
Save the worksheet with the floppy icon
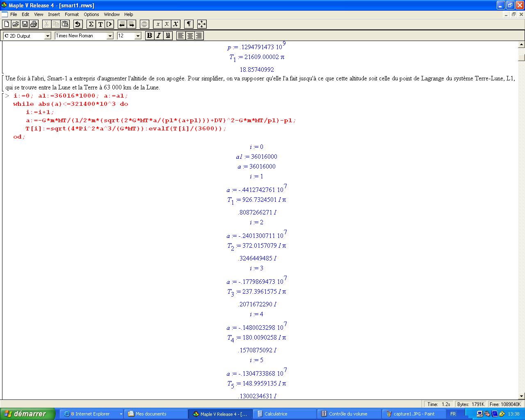[x=25, y=24]
